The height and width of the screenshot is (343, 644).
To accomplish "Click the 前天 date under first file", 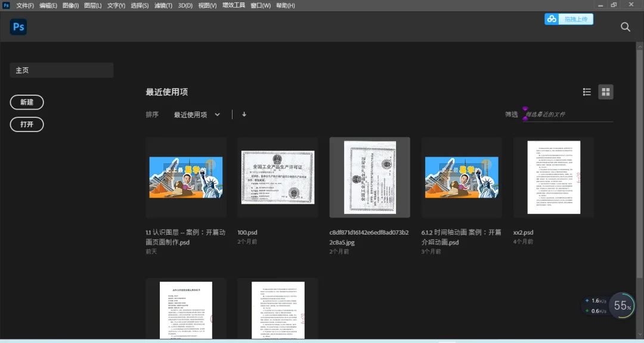I will pyautogui.click(x=151, y=251).
